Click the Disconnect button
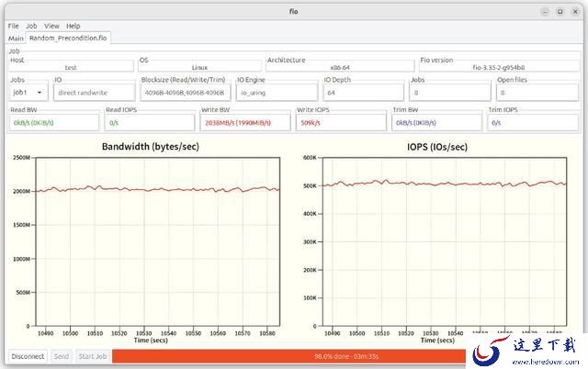588x369 pixels. pyautogui.click(x=28, y=356)
